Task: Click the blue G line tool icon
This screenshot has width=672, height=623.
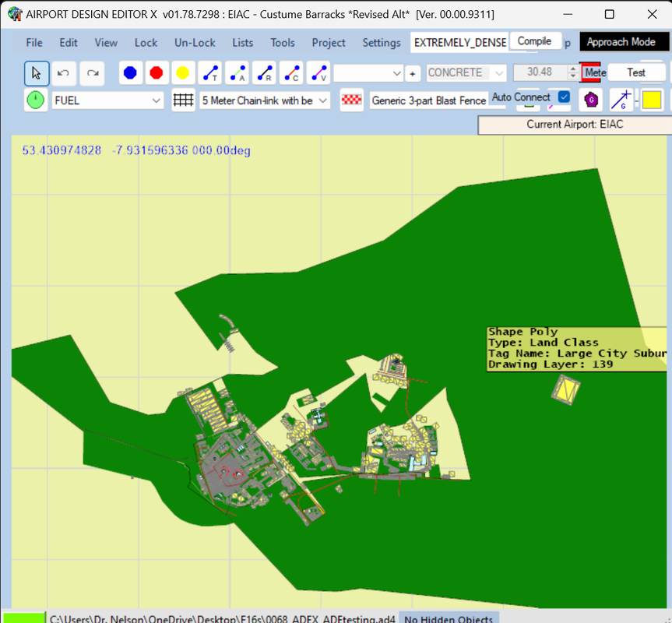Action: (621, 100)
